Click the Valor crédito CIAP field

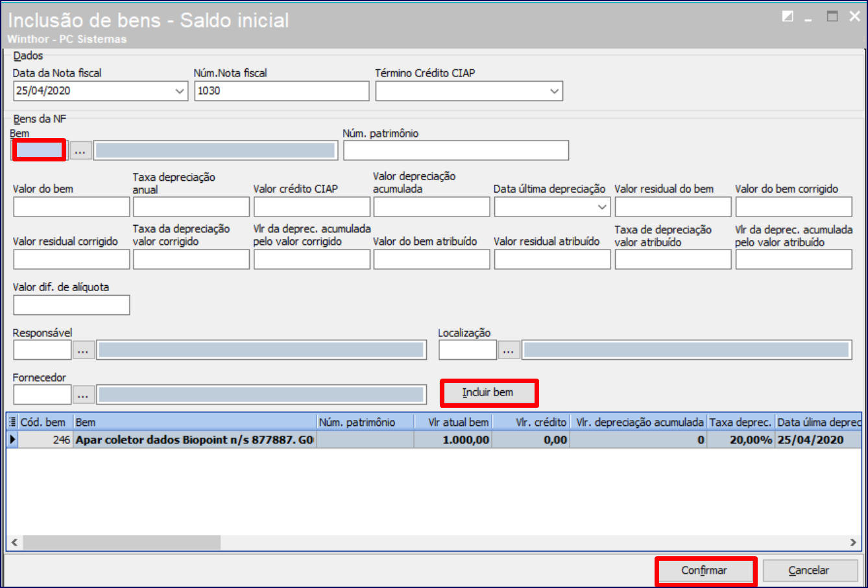[x=312, y=207]
